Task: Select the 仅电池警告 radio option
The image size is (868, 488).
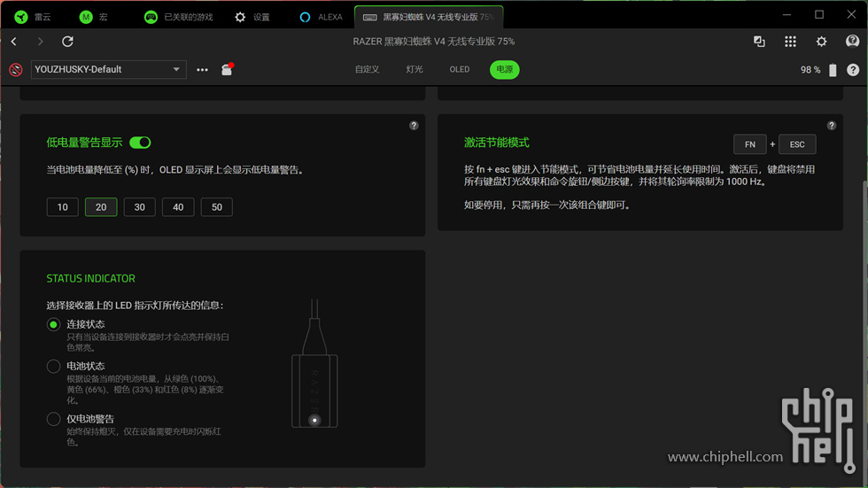Action: tap(54, 420)
